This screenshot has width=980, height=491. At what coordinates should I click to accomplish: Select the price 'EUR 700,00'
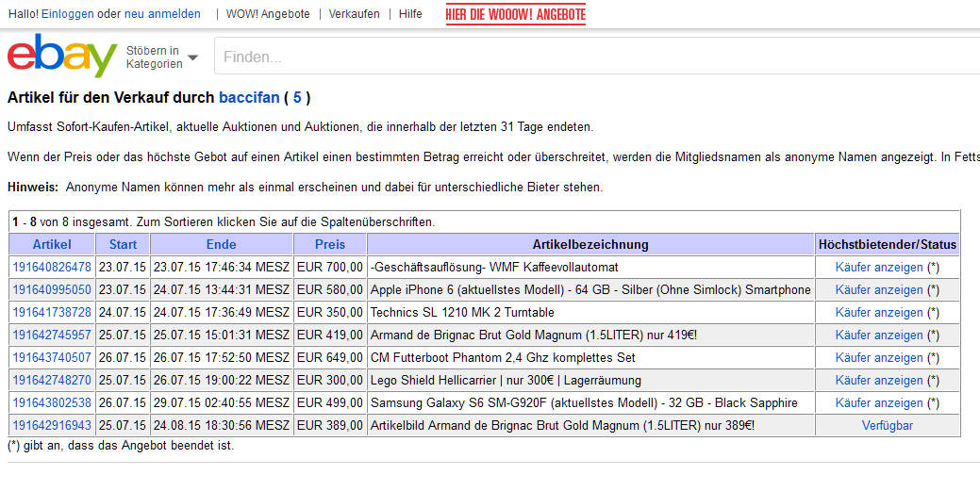330,268
